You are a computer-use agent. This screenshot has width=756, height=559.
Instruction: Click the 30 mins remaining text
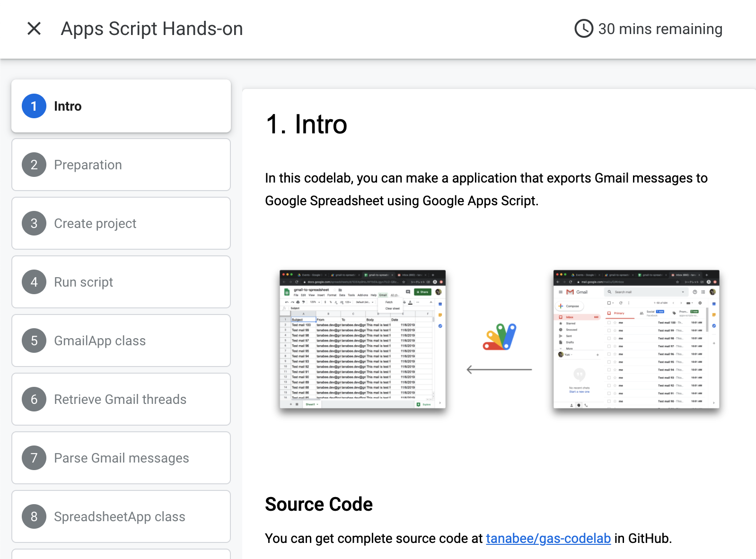click(660, 29)
